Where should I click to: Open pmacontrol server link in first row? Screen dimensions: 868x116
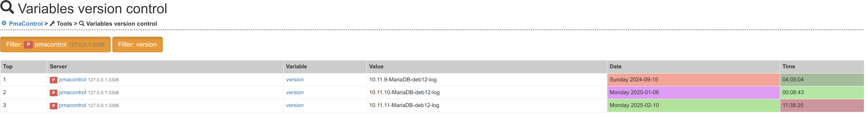click(72, 80)
